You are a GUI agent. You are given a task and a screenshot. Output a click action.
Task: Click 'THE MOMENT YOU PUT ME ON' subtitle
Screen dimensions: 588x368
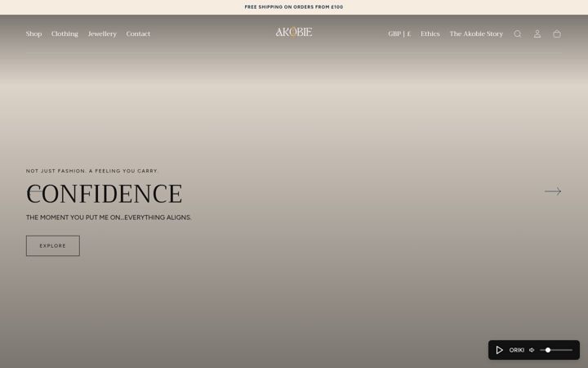[x=109, y=218]
